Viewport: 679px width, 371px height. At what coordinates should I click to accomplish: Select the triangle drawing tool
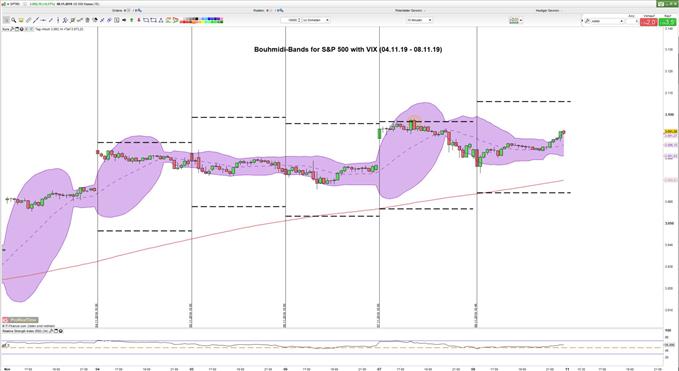coord(161,20)
